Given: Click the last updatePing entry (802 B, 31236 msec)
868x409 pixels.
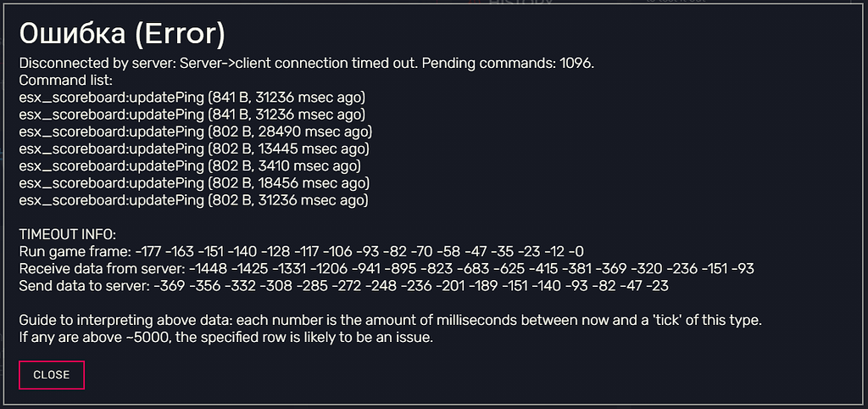Looking at the screenshot, I should (x=193, y=199).
